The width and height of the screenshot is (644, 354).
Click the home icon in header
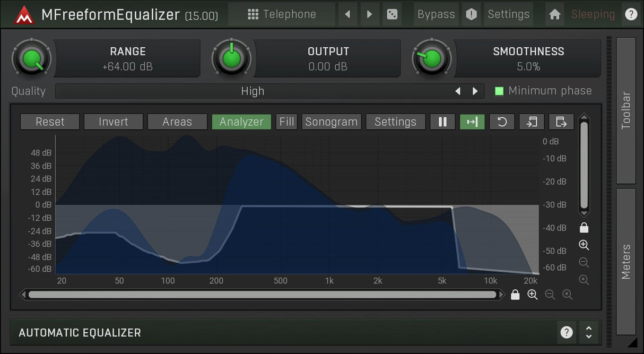555,14
